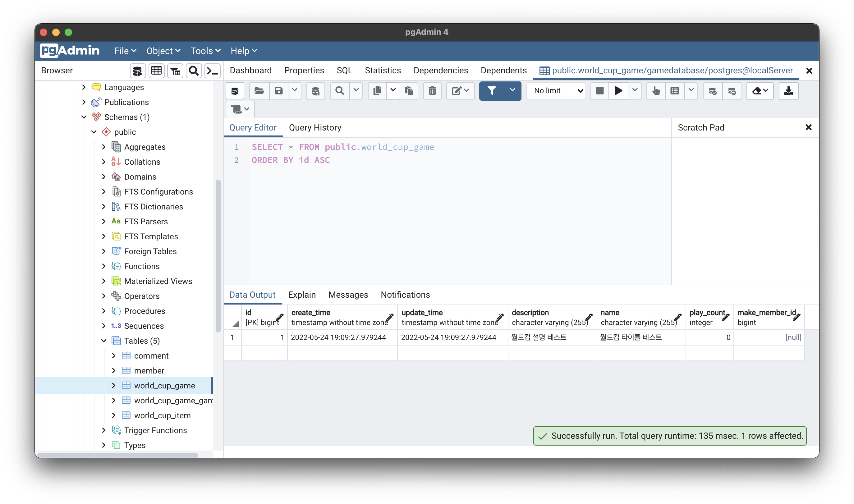Open the filter options dropdown arrow
Viewport: 854px width, 504px height.
513,91
